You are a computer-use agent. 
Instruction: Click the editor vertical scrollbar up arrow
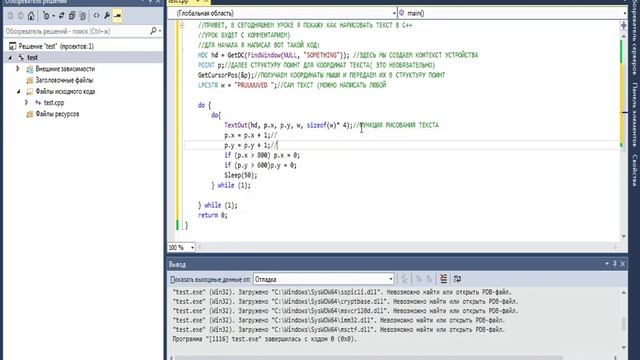click(x=623, y=36)
